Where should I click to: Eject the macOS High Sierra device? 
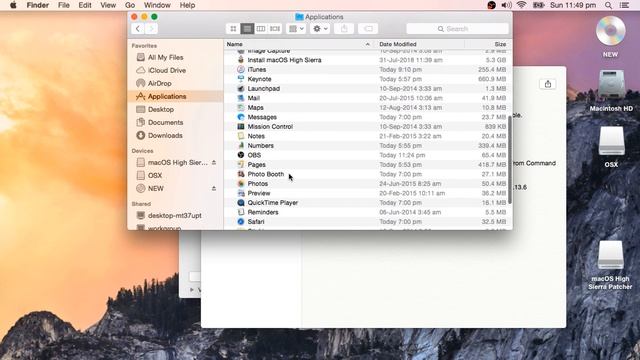click(x=214, y=162)
